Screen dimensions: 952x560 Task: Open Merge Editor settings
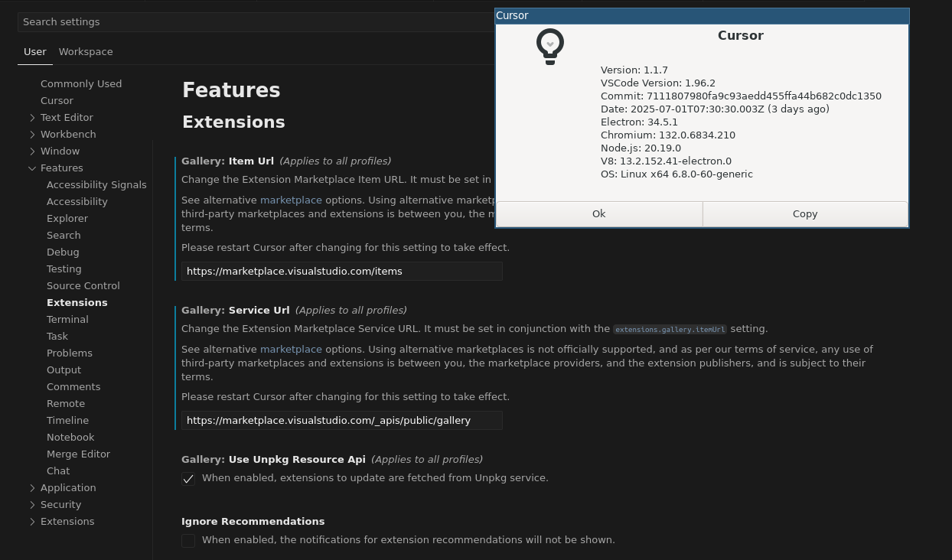click(79, 454)
